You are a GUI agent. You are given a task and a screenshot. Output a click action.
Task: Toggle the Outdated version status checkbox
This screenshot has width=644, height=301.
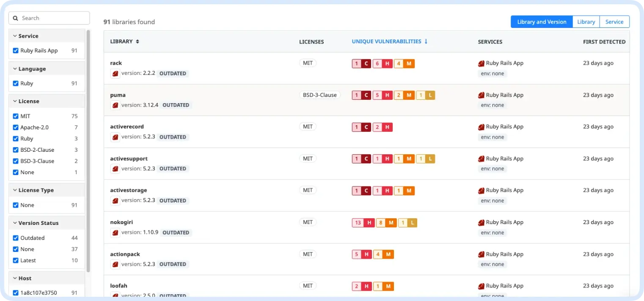[16, 238]
